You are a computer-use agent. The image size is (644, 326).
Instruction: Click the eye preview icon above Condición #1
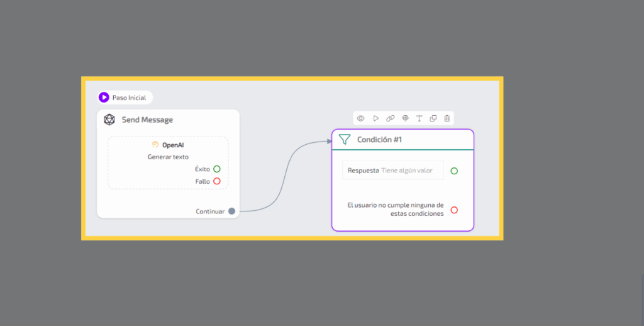360,118
